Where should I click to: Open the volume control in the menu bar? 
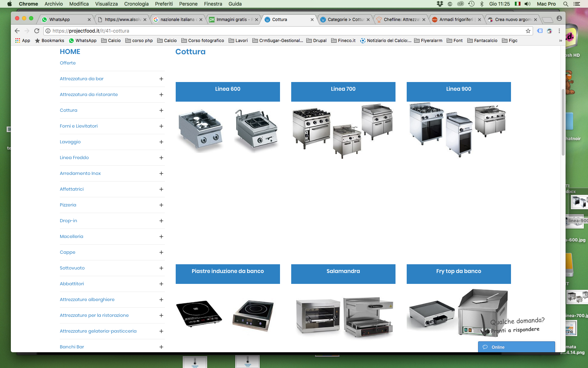click(x=527, y=4)
